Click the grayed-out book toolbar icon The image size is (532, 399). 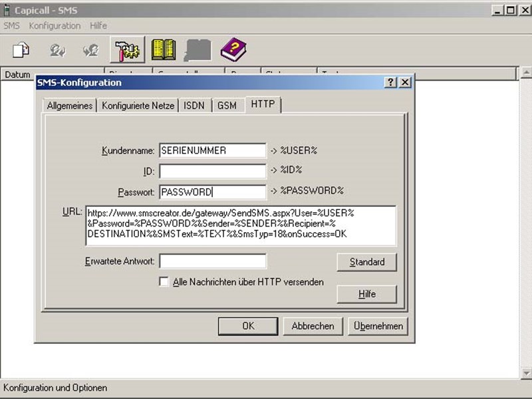pyautogui.click(x=198, y=49)
